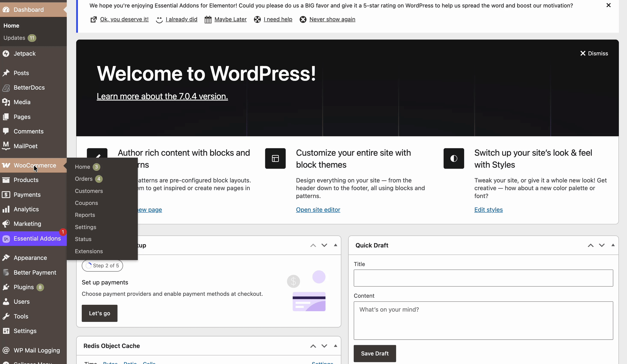Image resolution: width=627 pixels, height=364 pixels.
Task: Click the WooCommerce W logo icon
Action: pyautogui.click(x=6, y=165)
